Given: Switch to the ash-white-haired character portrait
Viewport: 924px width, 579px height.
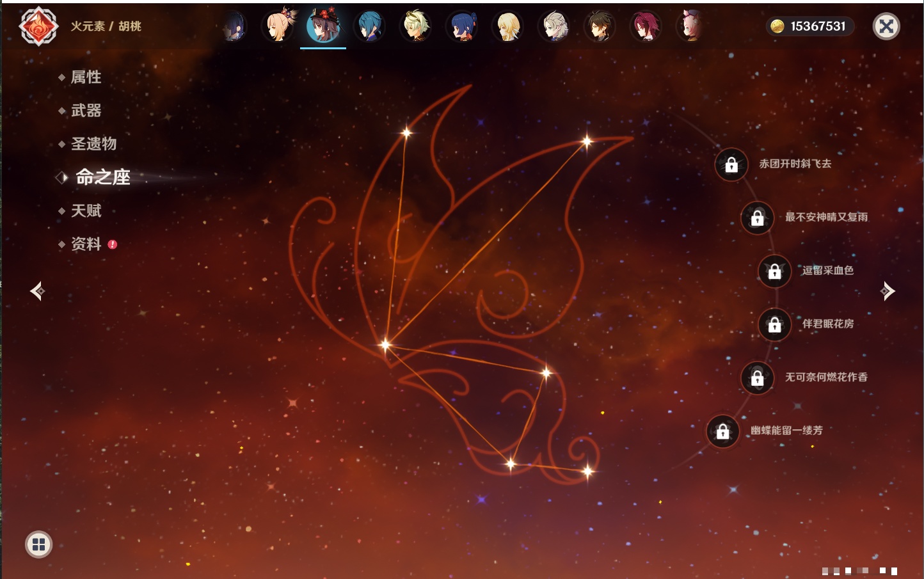Looking at the screenshot, I should pyautogui.click(x=554, y=26).
